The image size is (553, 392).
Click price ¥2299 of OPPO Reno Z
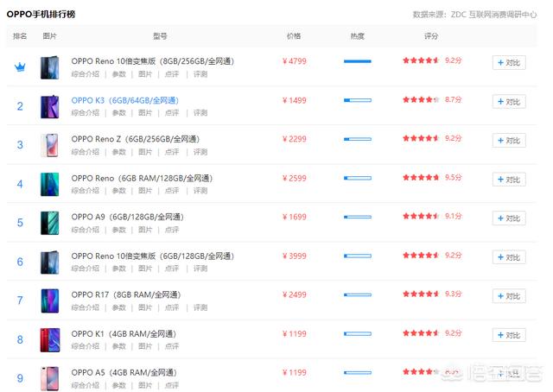(295, 139)
